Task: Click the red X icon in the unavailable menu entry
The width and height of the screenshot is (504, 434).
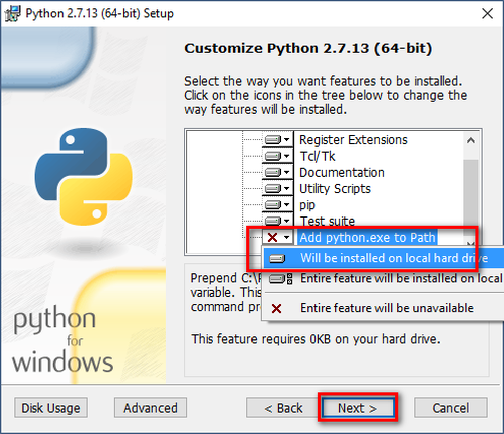Action: tap(276, 309)
